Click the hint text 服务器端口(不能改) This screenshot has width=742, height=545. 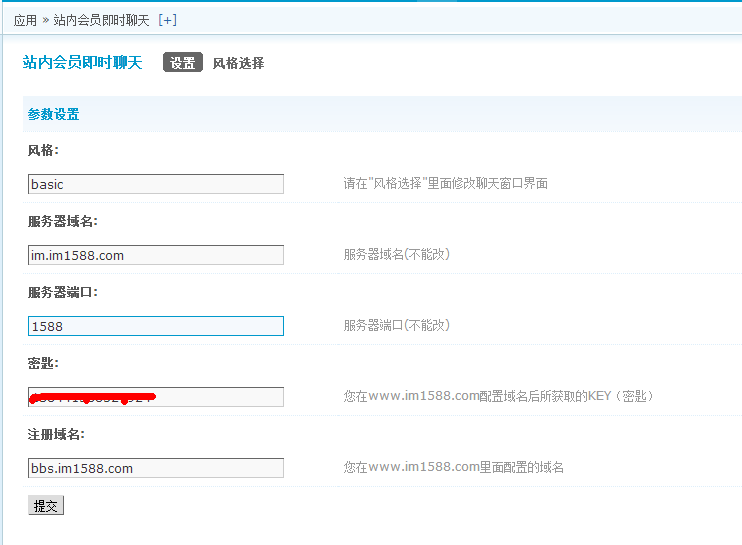[397, 325]
